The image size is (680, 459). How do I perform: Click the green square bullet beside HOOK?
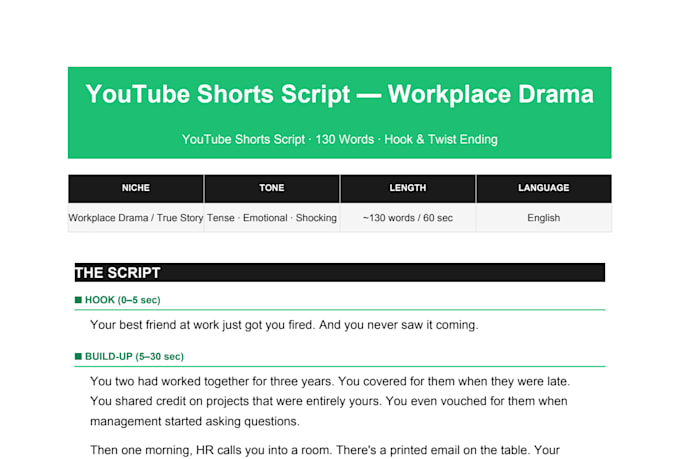[x=78, y=300]
